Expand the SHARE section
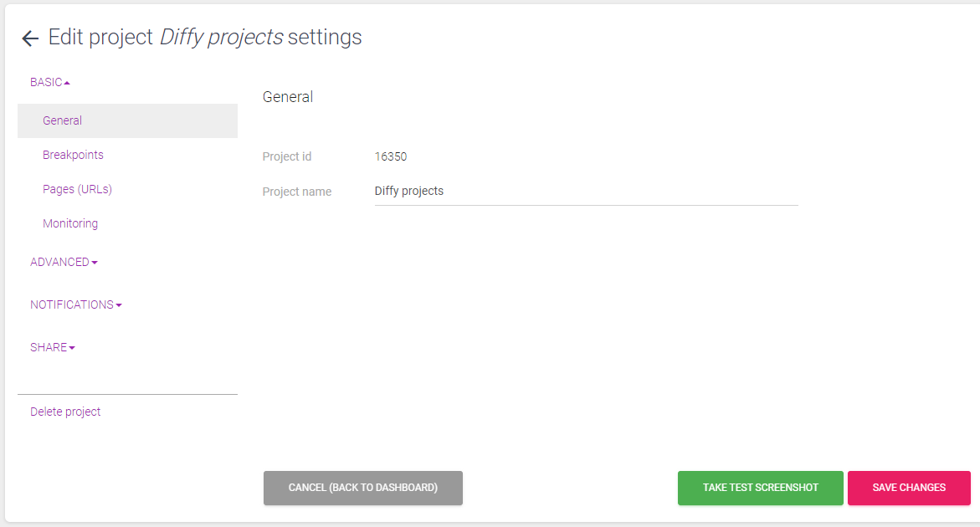Viewport: 980px width, 527px height. point(53,347)
